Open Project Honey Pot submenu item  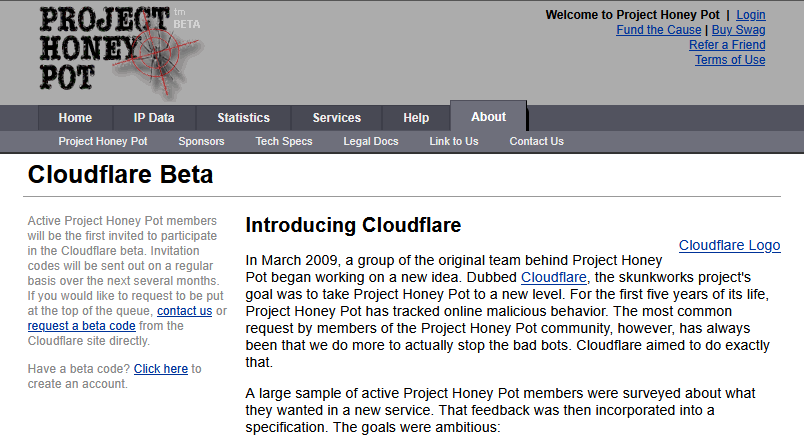click(103, 141)
